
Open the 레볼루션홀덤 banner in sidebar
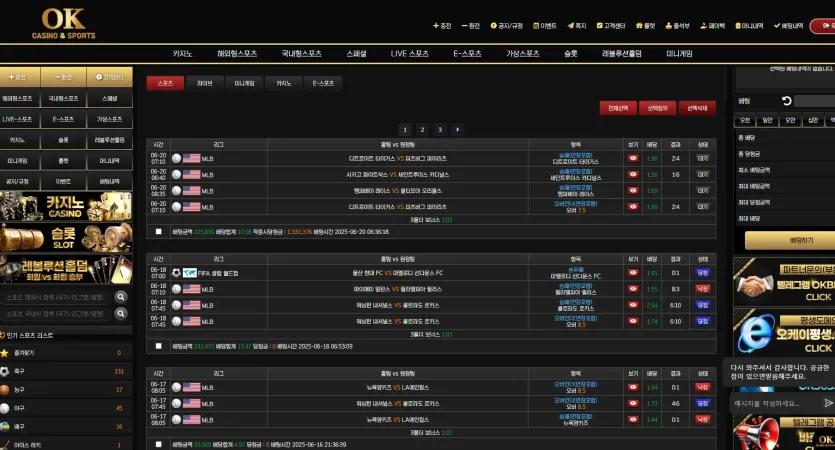pos(66,269)
